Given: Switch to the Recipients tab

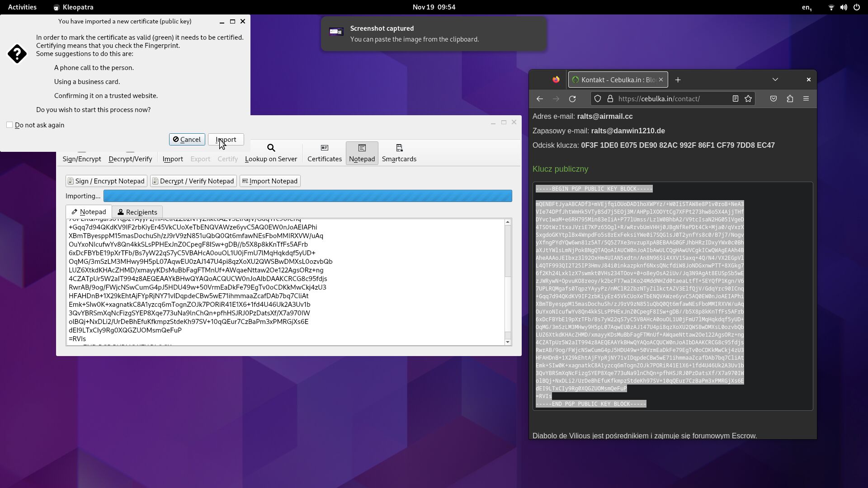Looking at the screenshot, I should tap(137, 212).
